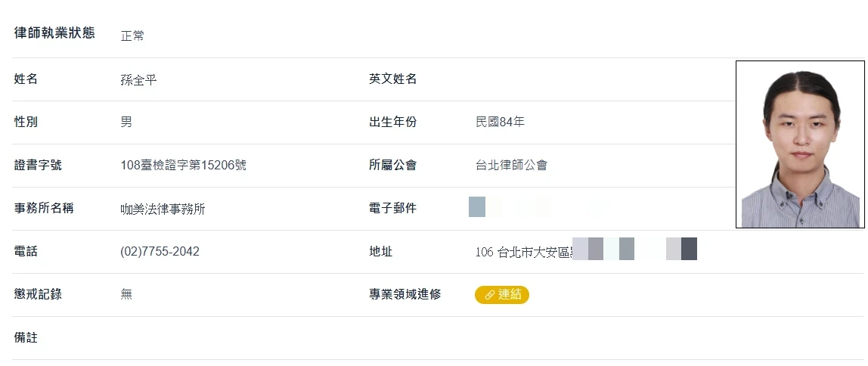This screenshot has width=868, height=366.
Task: Select the status text 正常
Action: click(x=132, y=36)
